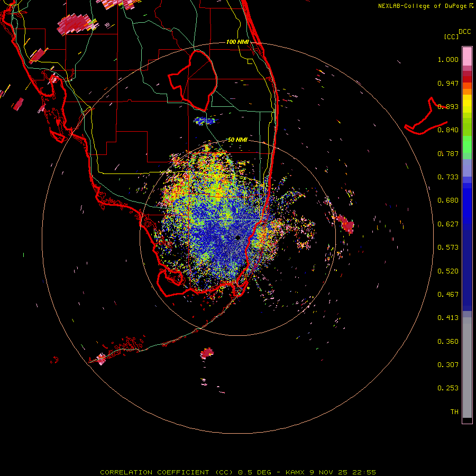
Task: Click the 0.467 color scale label
Action: click(448, 295)
